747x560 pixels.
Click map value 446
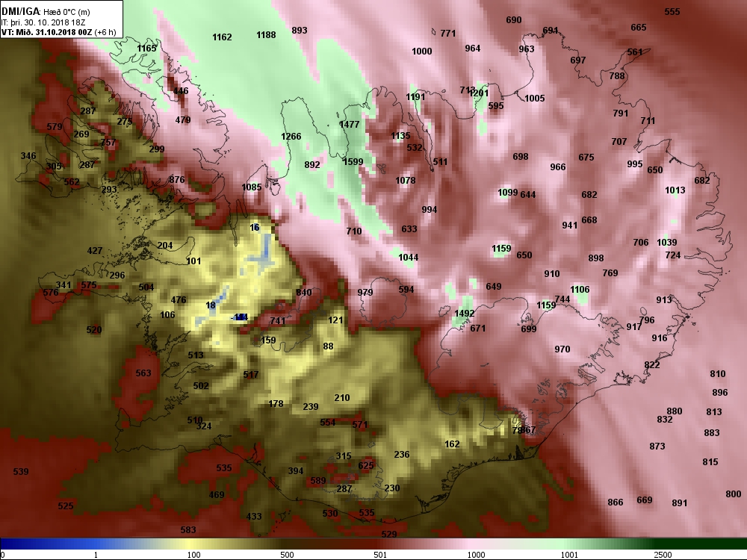pos(181,91)
